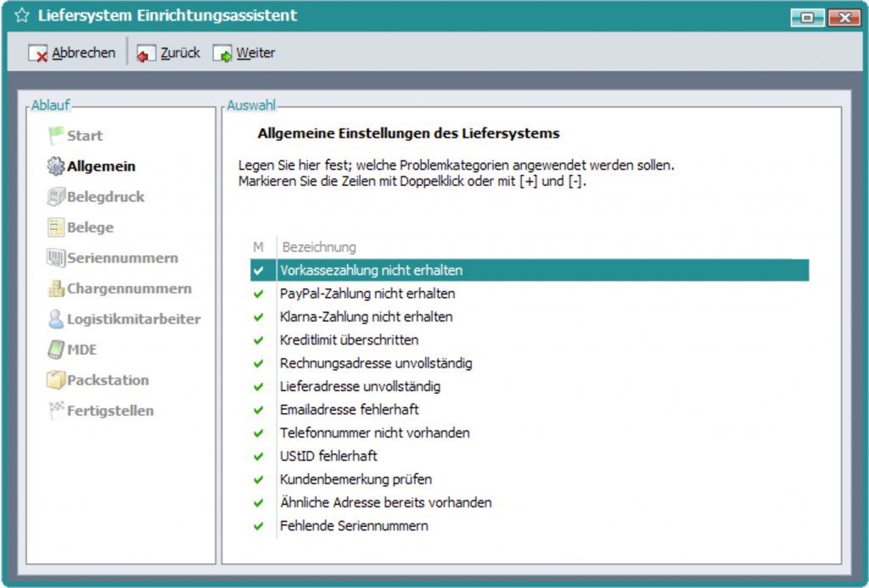Click the Seriennummern barcode icon

56,258
